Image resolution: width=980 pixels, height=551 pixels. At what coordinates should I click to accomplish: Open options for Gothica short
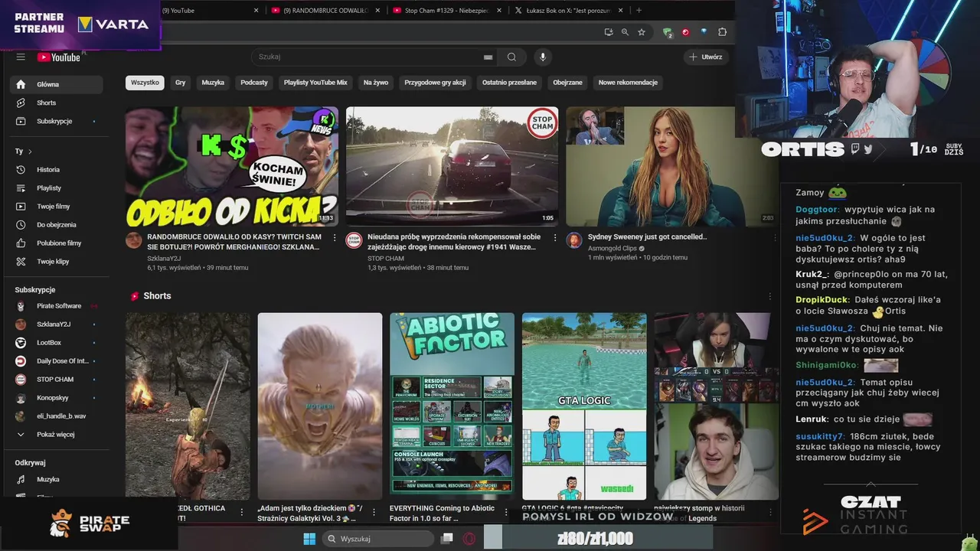242,512
